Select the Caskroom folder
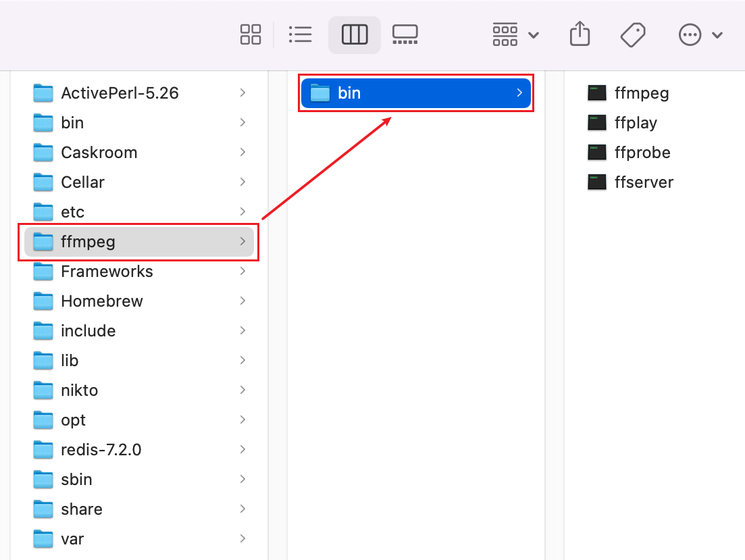Image resolution: width=745 pixels, height=560 pixels. (x=99, y=153)
